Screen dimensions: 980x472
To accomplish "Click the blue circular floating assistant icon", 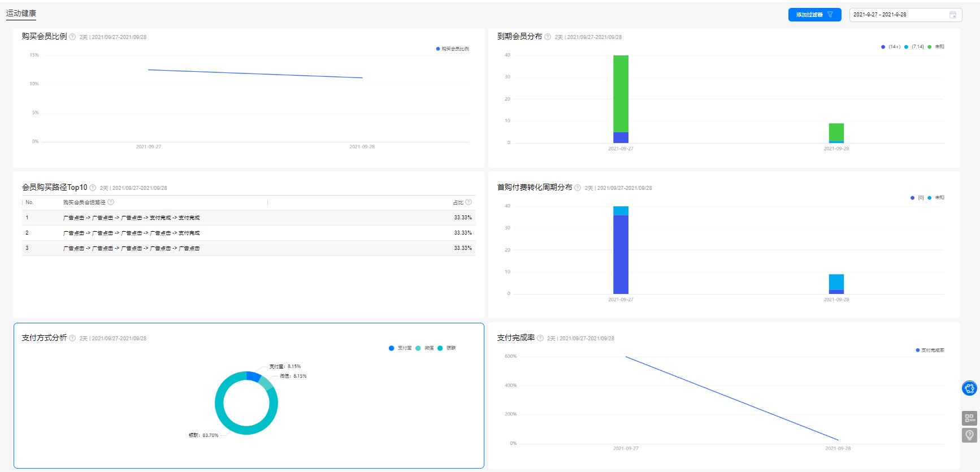I will click(969, 388).
